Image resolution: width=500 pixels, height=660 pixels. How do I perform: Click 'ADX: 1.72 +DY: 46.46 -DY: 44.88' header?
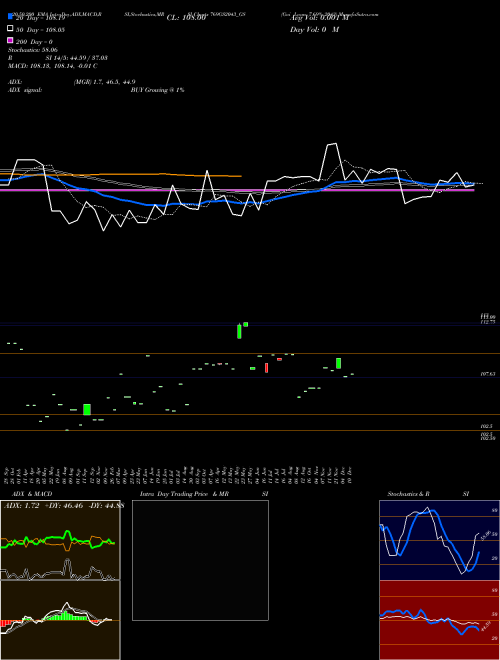[x=64, y=505]
